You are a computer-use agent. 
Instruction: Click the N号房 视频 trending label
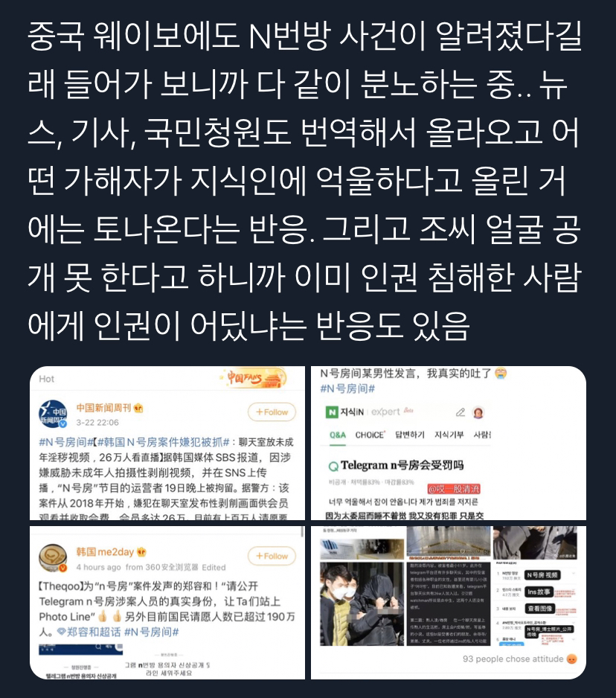(x=542, y=575)
